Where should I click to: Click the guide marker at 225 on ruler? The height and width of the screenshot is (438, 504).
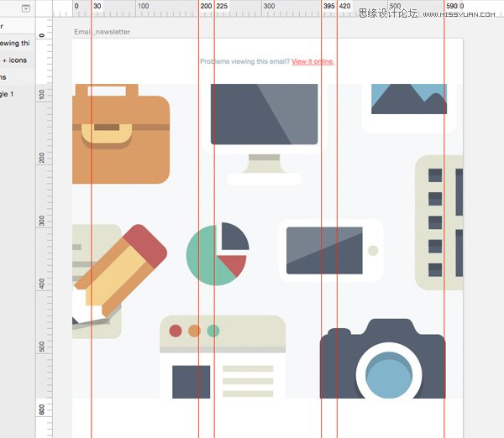222,6
